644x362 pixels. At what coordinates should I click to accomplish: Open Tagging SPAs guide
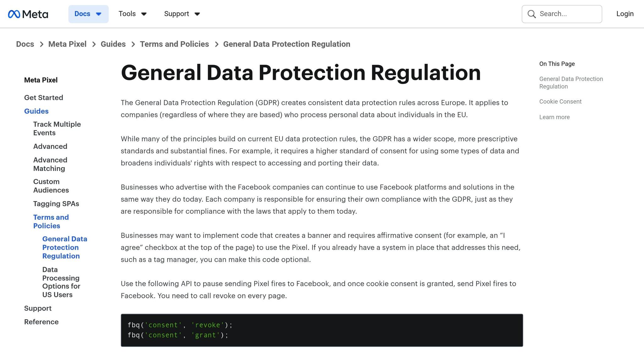56,204
